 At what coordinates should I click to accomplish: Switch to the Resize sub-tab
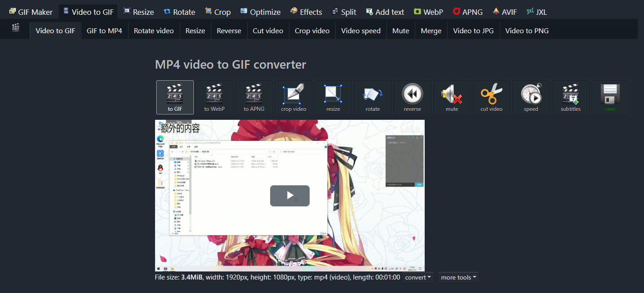coord(195,31)
